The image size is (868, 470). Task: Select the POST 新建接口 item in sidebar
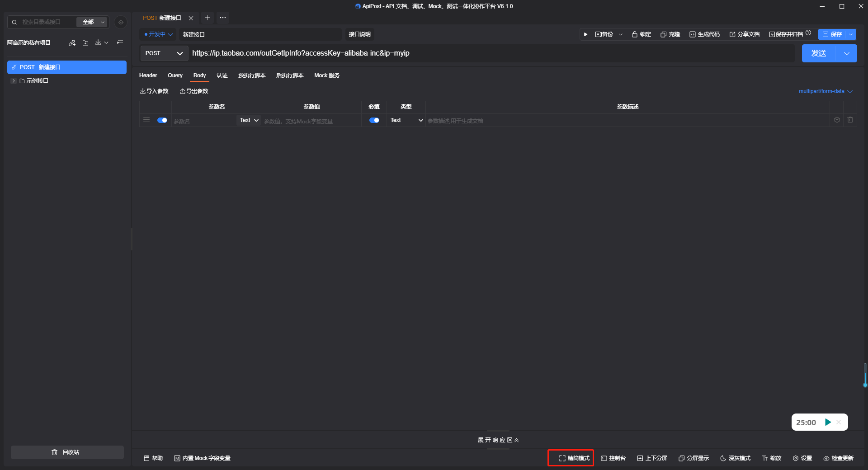click(67, 67)
